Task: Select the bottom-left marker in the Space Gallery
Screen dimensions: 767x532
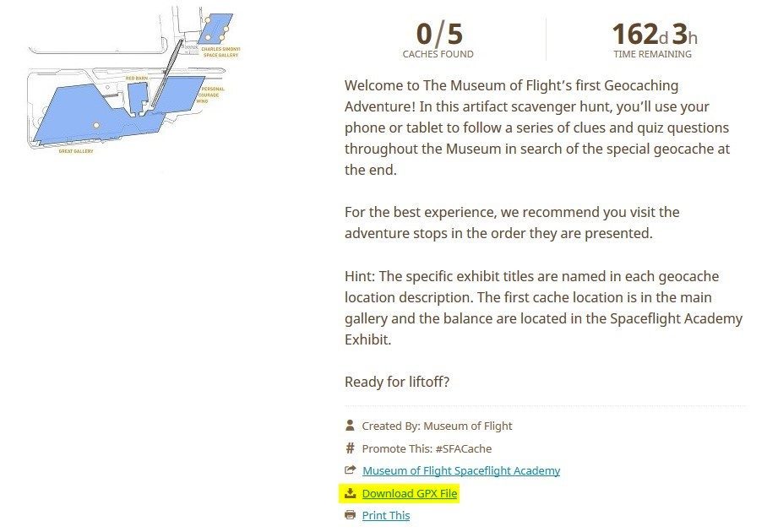Action: click(208, 37)
